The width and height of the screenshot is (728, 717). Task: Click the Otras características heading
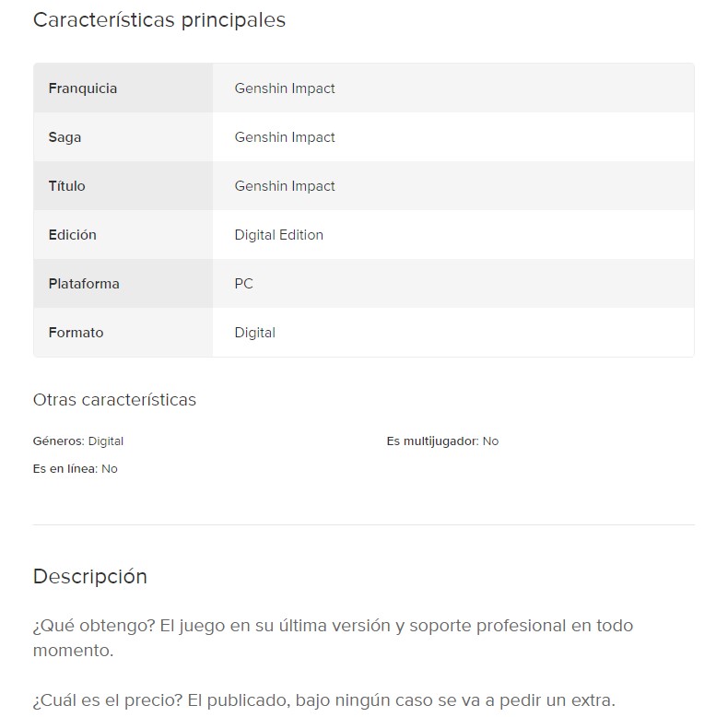114,400
